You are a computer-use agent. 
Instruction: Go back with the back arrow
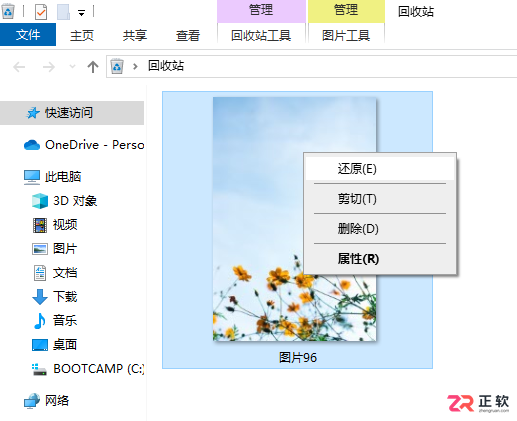click(x=19, y=67)
